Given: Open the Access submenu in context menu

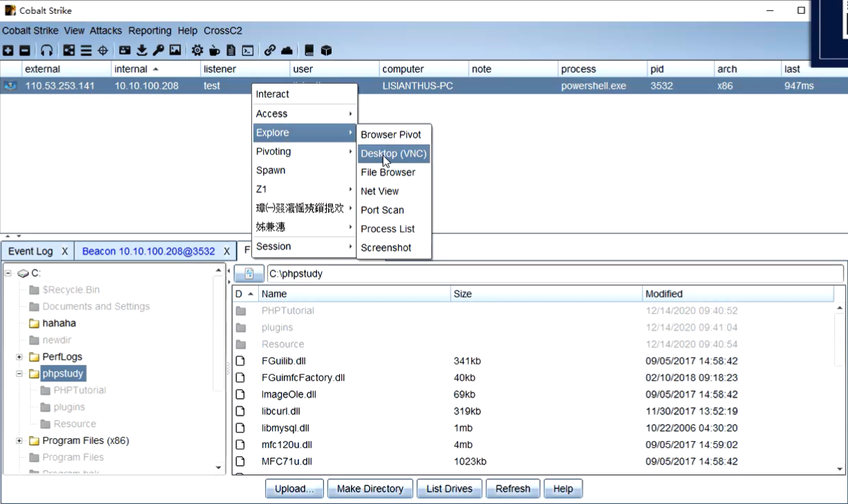Looking at the screenshot, I should (x=305, y=114).
